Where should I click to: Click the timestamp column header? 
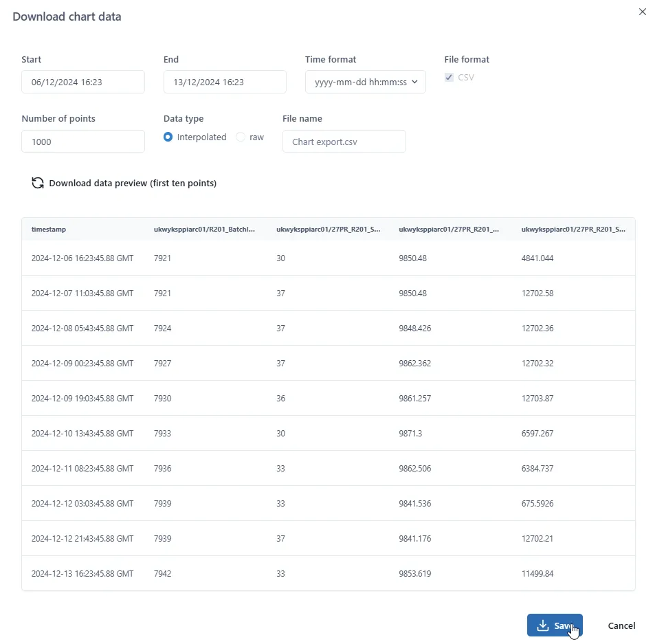pyautogui.click(x=49, y=229)
